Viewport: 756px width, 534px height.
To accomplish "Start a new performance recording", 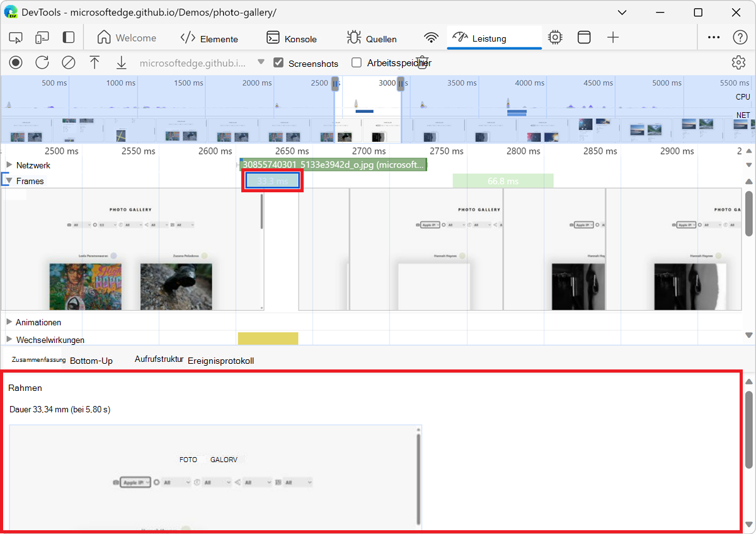I will click(x=15, y=62).
